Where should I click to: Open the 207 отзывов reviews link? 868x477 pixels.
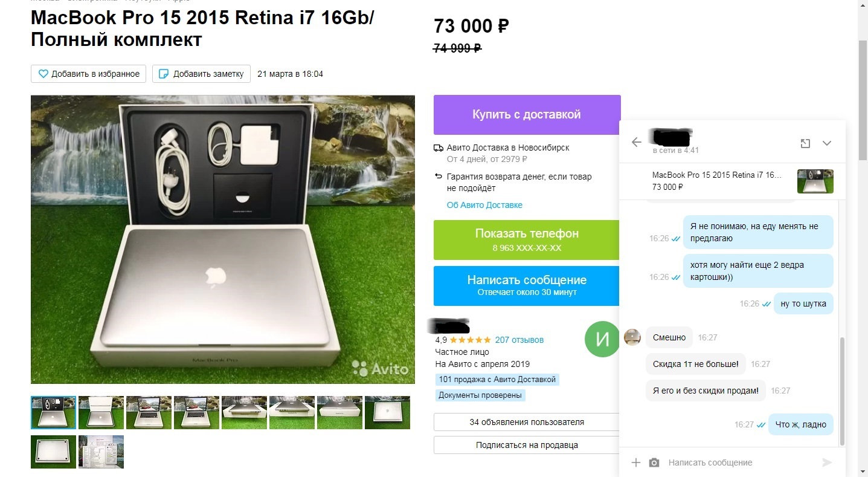(x=519, y=340)
